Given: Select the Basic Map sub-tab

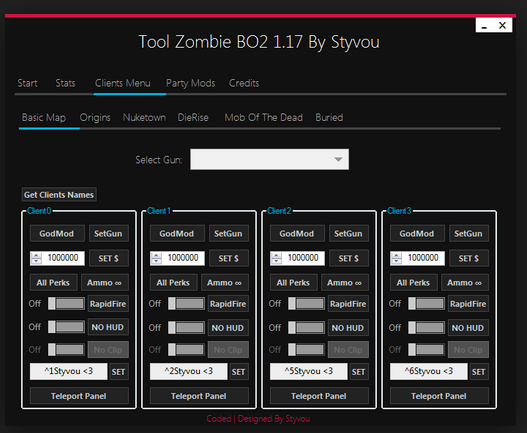Looking at the screenshot, I should tap(44, 118).
